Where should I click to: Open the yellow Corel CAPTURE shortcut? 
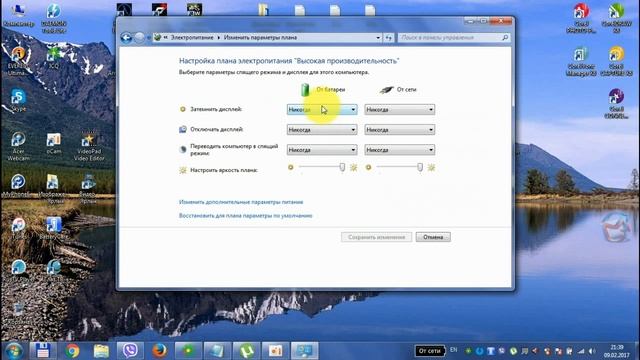616,61
